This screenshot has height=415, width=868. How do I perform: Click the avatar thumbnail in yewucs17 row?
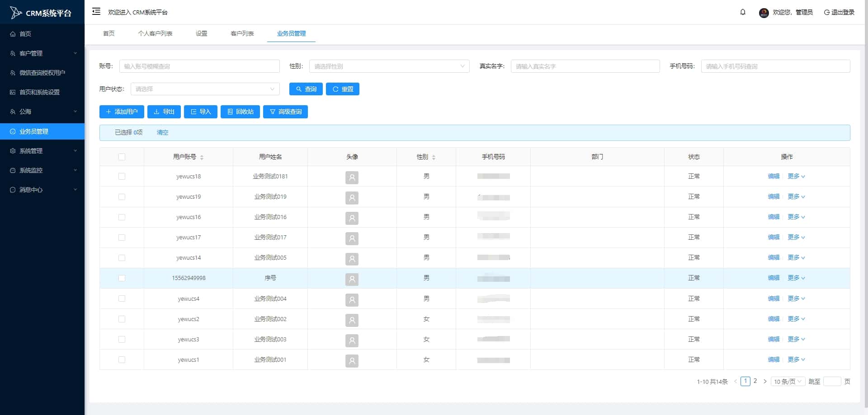pos(352,238)
